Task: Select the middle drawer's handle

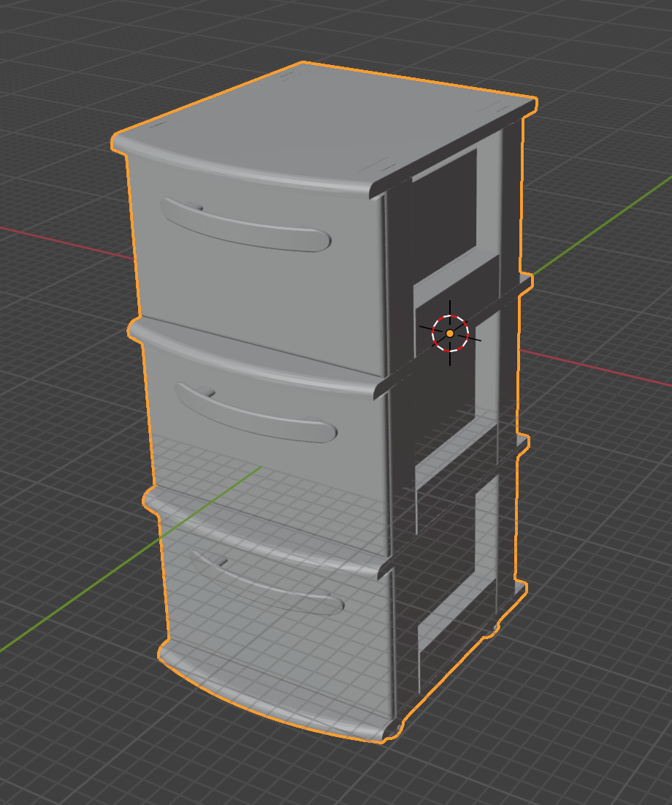Action: pos(256,413)
